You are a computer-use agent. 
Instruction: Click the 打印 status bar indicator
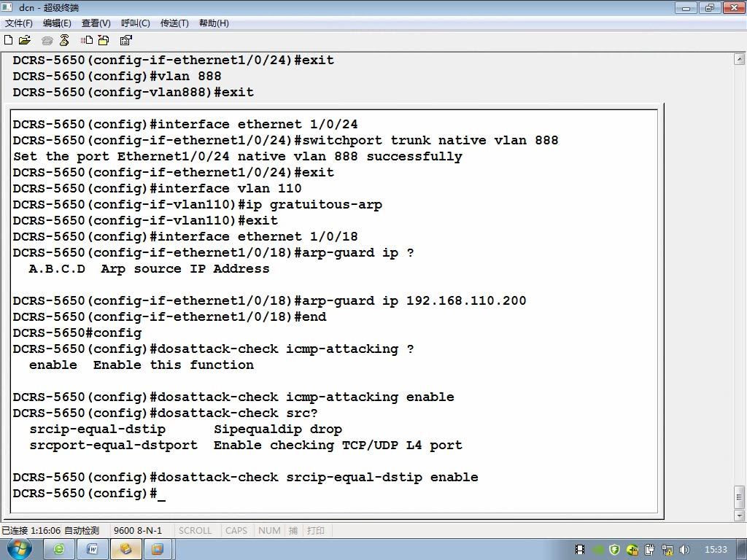click(315, 530)
